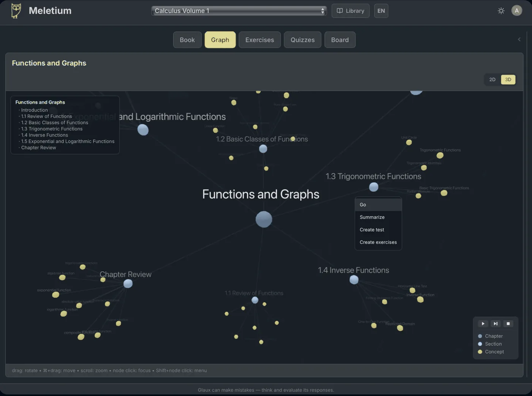Screen dimensions: 532x396
Task: Choose Summarize in the context menu
Action: pos(378,217)
